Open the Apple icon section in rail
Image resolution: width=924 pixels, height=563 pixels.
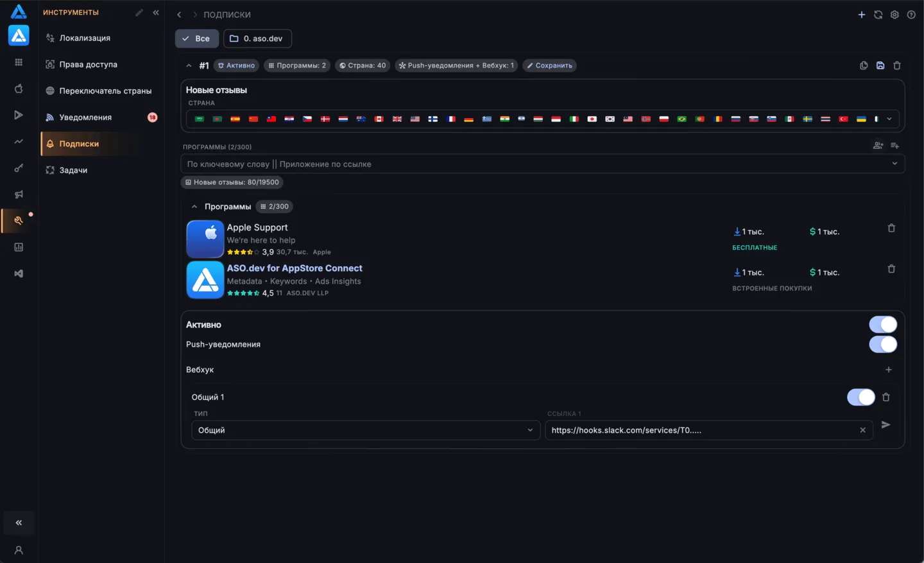pyautogui.click(x=19, y=89)
